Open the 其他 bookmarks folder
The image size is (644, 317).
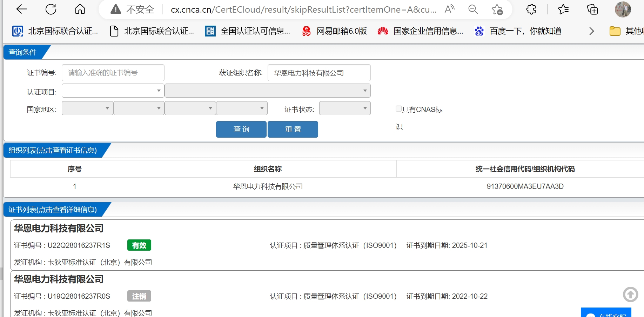tap(626, 31)
